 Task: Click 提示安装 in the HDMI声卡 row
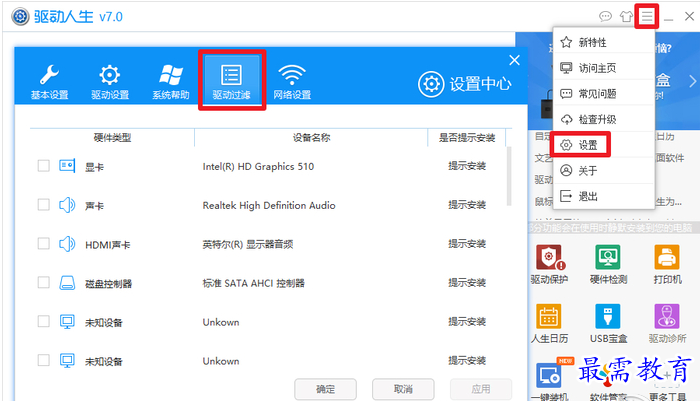click(x=467, y=244)
